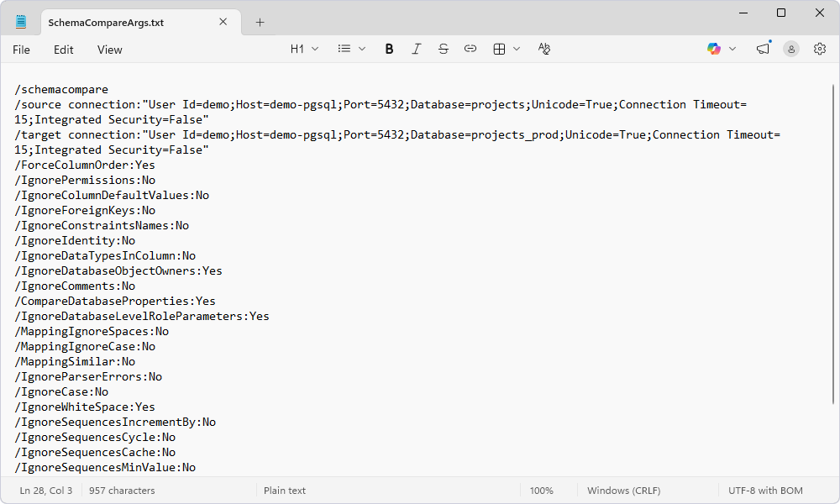The height and width of the screenshot is (504, 840).
Task: Expand the Copilot options dropdown arrow
Action: pyautogui.click(x=732, y=49)
